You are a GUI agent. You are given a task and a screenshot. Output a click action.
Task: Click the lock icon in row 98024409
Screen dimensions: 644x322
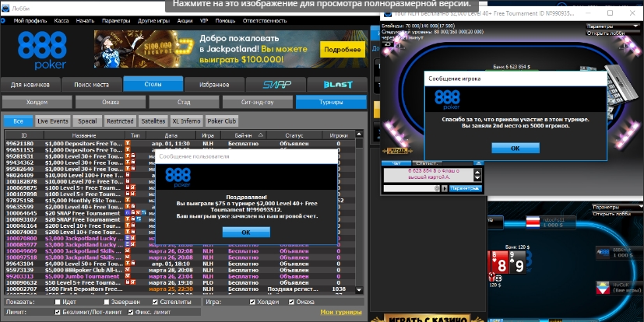point(128,175)
